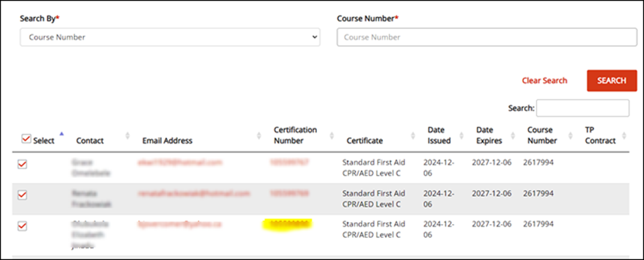
Task: Sort table by Contact column
Action: 128,136
